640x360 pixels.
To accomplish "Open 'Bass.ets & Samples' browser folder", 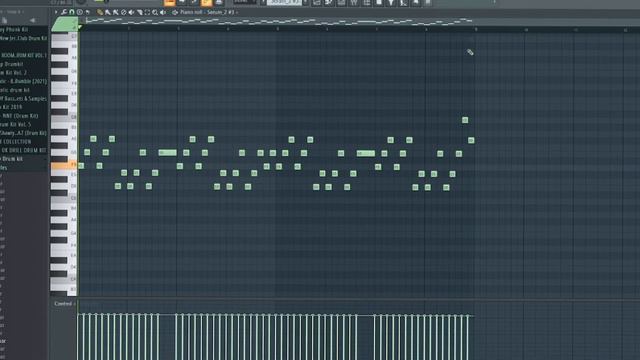I will (x=24, y=98).
